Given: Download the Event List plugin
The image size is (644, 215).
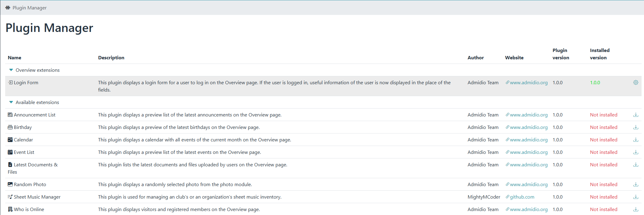Looking at the screenshot, I should [x=635, y=152].
